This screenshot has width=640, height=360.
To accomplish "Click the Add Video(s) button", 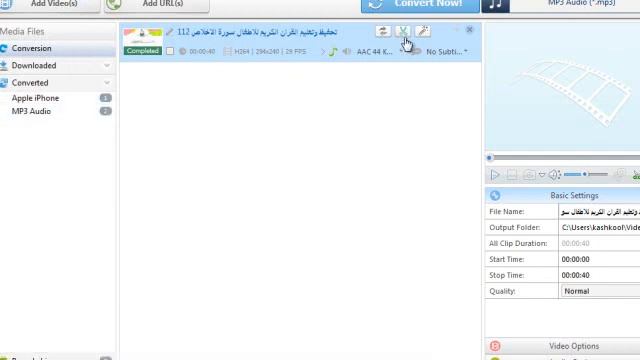I will click(49, 4).
